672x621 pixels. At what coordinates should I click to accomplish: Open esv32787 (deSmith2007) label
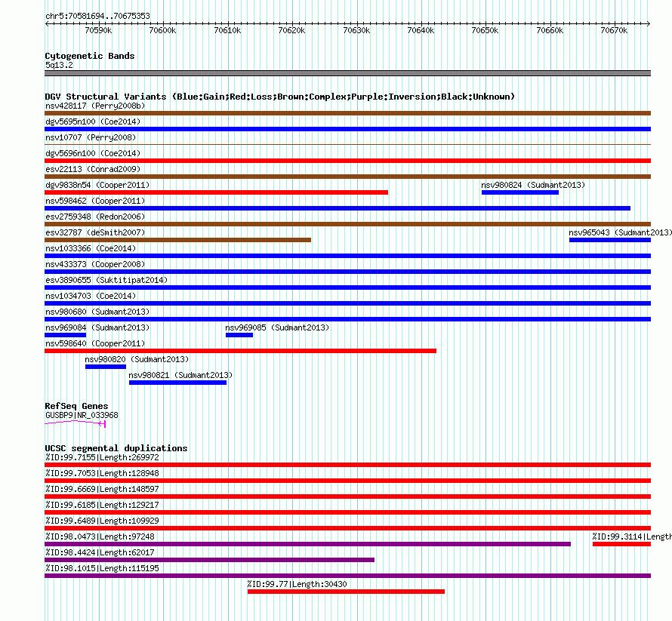click(x=95, y=232)
